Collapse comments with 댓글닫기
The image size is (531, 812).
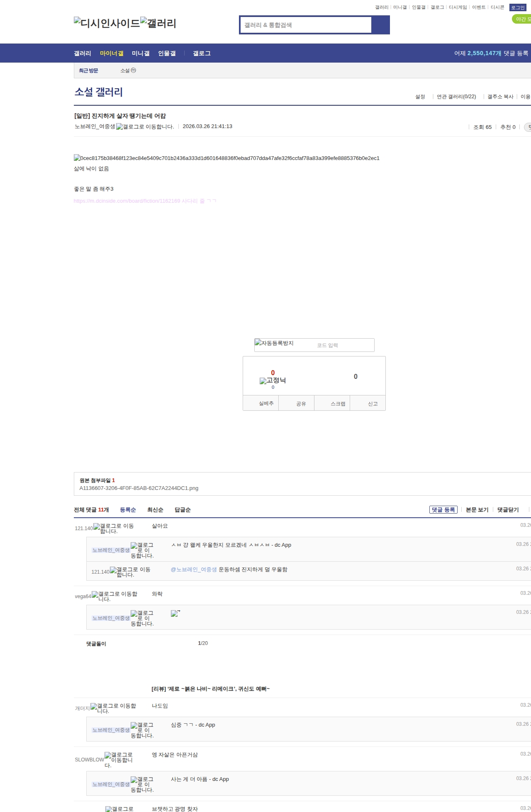click(508, 510)
